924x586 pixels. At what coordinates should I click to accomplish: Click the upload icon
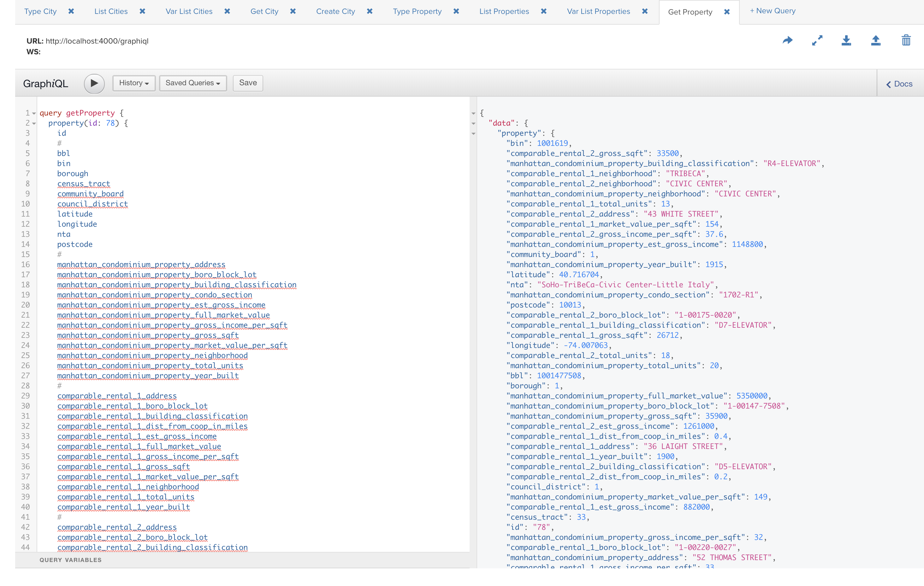(x=876, y=40)
